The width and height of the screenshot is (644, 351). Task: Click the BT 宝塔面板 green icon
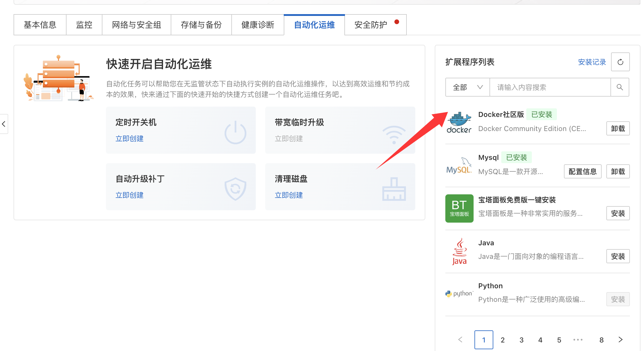[x=459, y=208]
